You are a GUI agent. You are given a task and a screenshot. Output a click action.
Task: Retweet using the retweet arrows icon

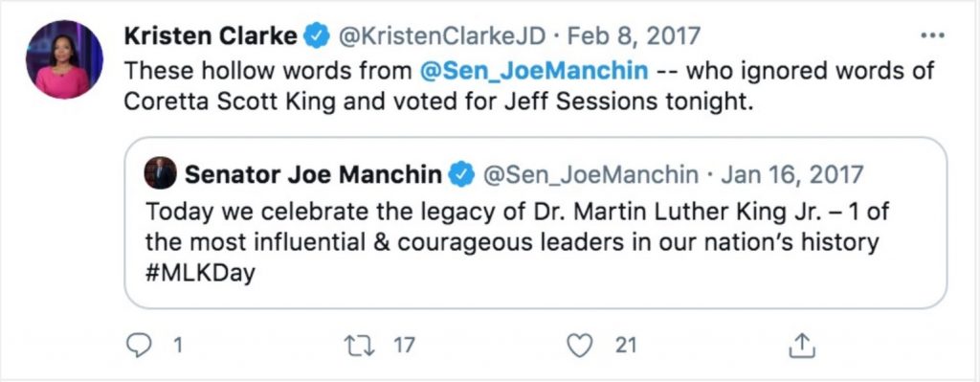360,345
